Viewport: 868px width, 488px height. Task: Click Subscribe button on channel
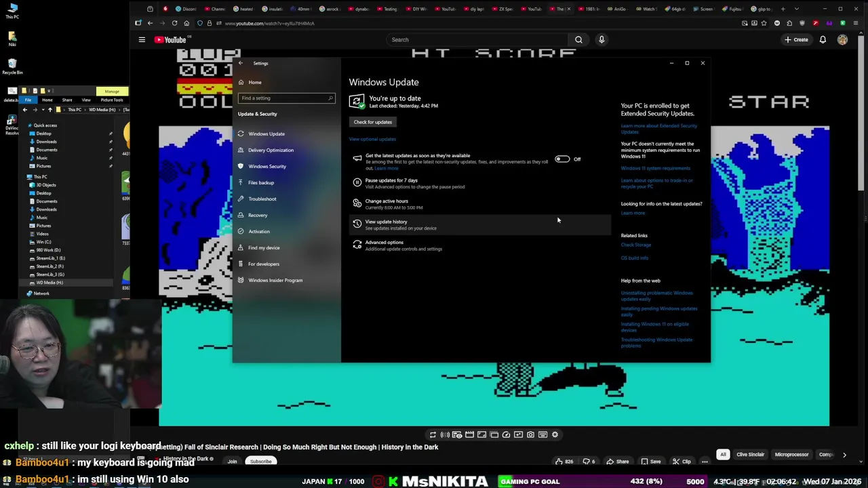click(260, 462)
